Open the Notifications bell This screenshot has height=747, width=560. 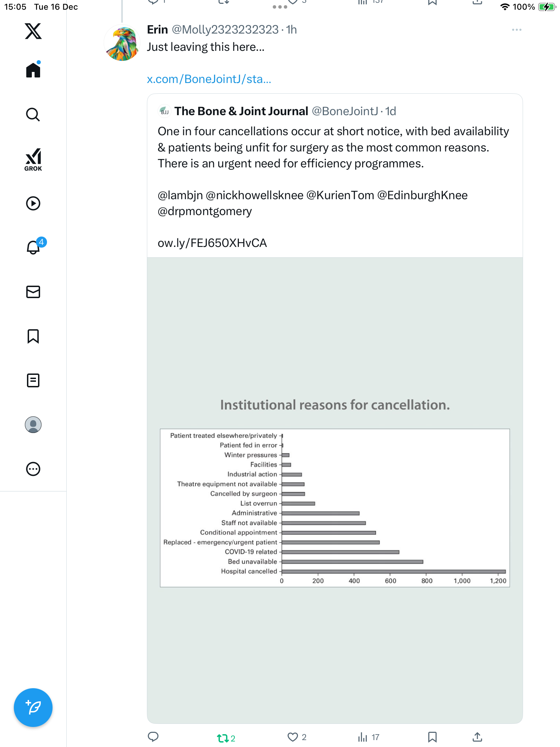click(33, 247)
